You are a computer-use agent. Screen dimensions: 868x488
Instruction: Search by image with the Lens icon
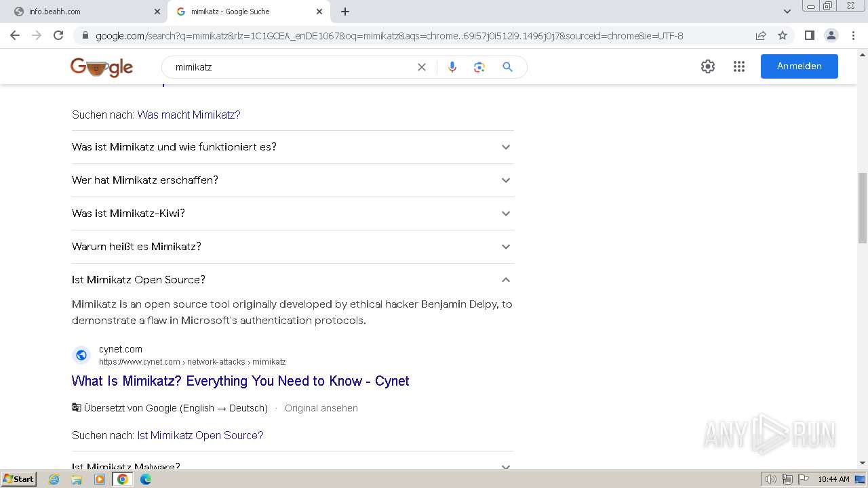pos(479,67)
